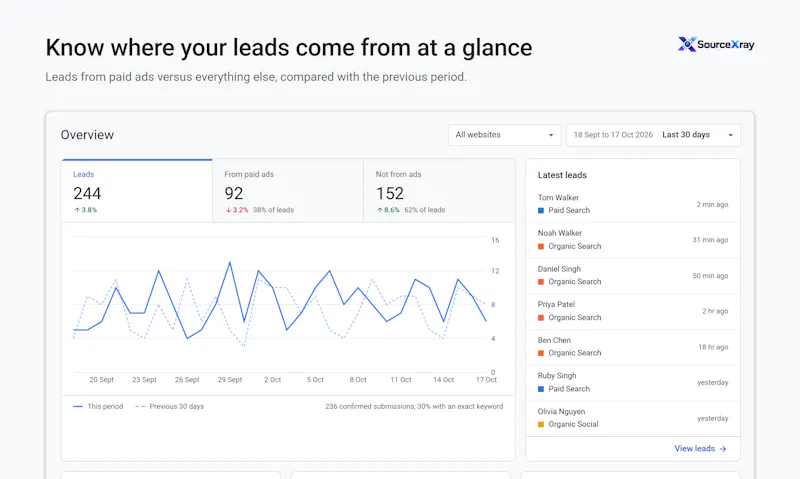Open Daniel Singh lead entry
This screenshot has width=800, height=479.
(633, 275)
